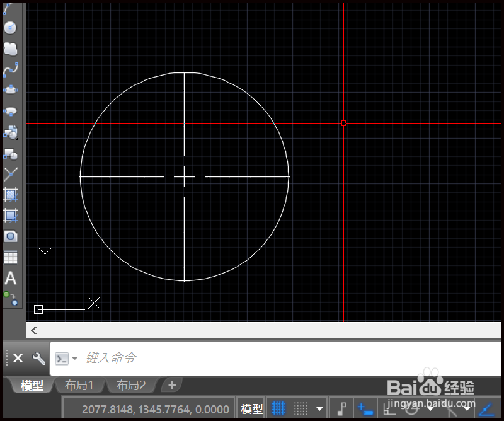Toggle Ortho mode status button
This screenshot has height=421, width=504.
[389, 409]
